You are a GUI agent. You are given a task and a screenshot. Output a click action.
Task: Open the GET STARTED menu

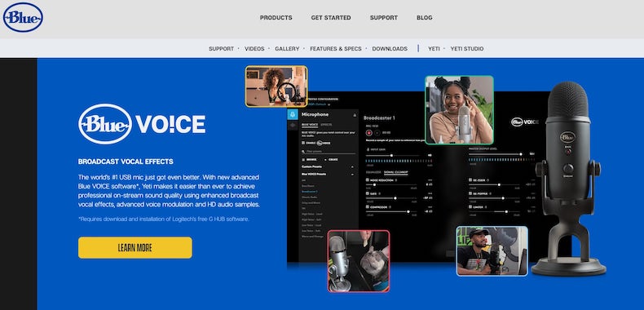click(331, 18)
